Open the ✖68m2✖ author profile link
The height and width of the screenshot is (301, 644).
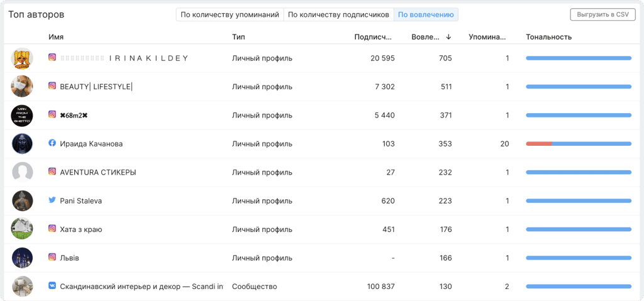(x=74, y=116)
